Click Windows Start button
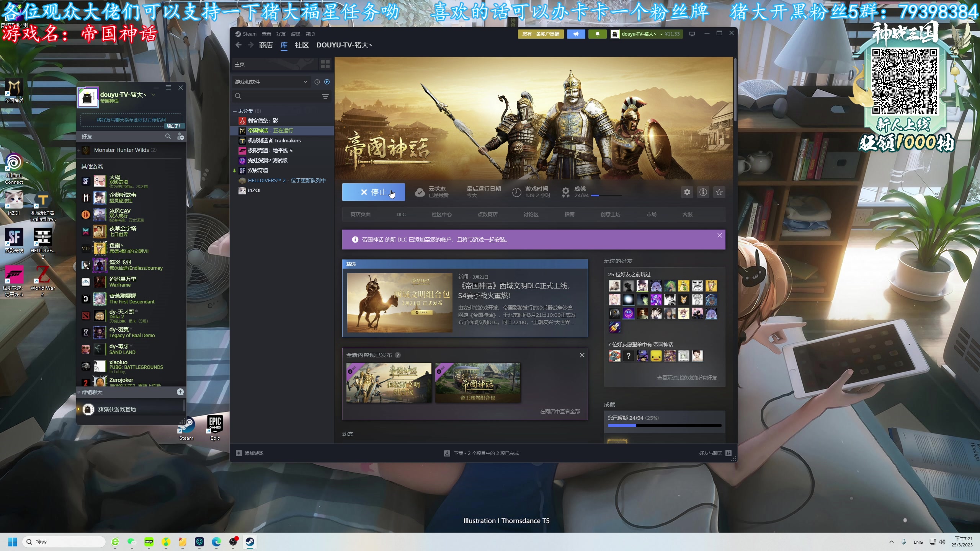The image size is (980, 551). pos(12,542)
